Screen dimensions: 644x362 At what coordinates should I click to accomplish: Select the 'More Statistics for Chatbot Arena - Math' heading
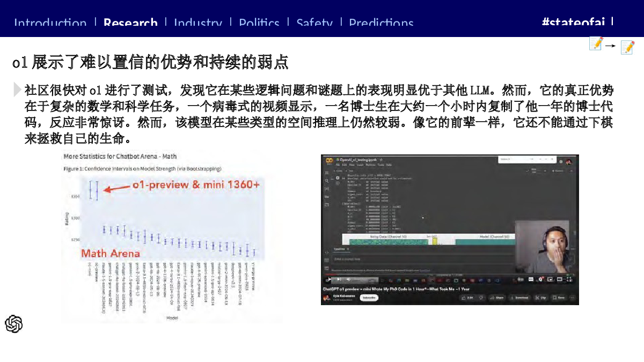point(120,157)
